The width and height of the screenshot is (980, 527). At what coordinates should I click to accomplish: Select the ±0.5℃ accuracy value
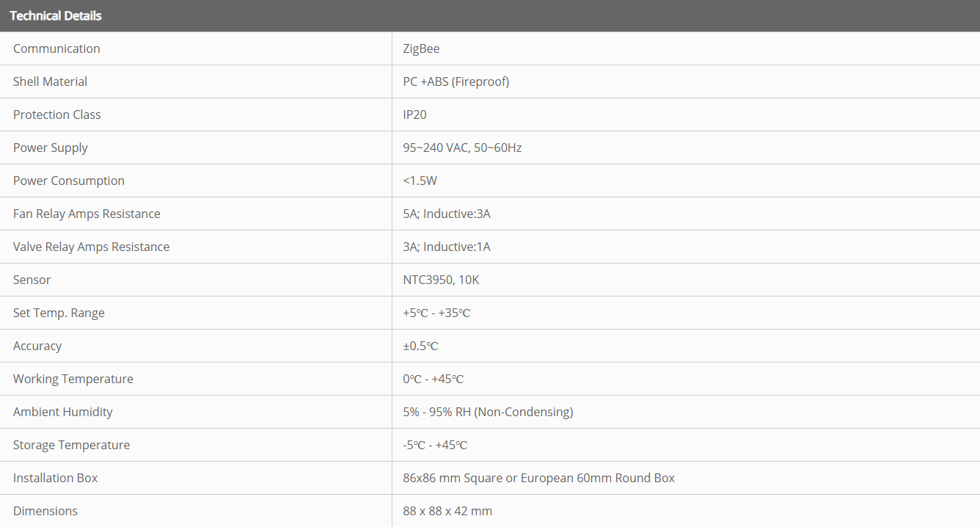[420, 346]
